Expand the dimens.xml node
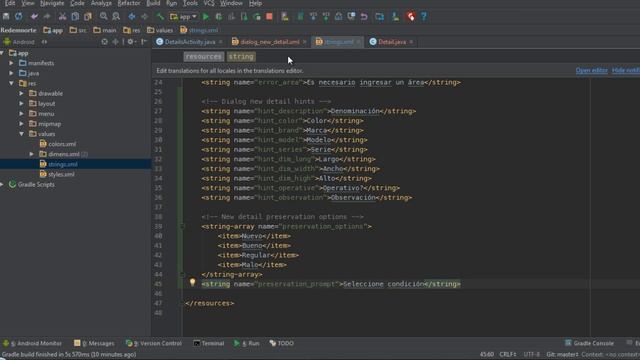 [31, 154]
